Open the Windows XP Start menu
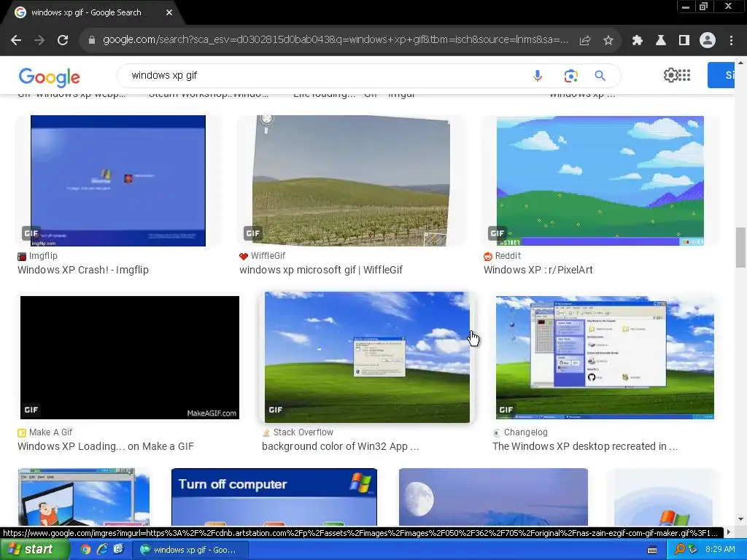 [34, 550]
